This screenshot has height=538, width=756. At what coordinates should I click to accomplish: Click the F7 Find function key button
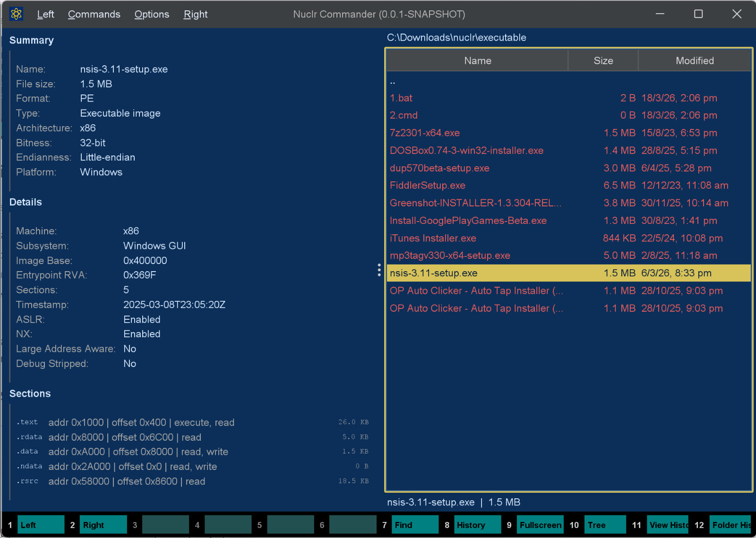click(415, 525)
